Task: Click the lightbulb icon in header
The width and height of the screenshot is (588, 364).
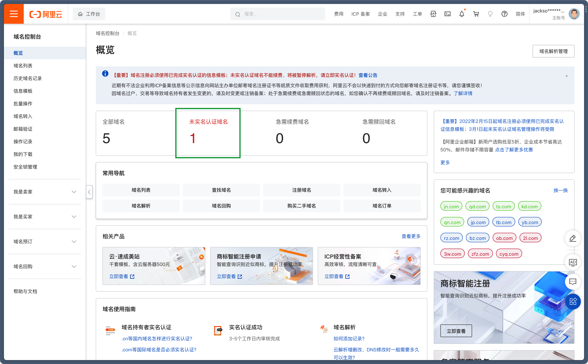Action: point(490,14)
